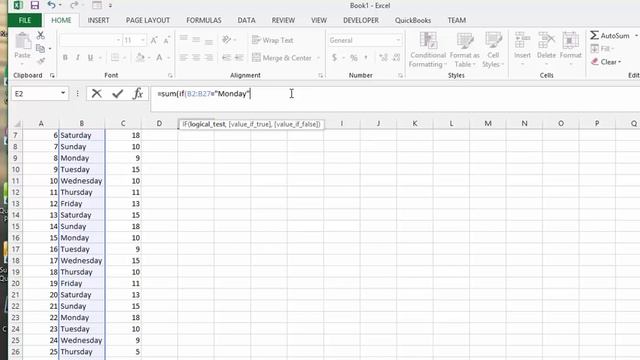Click the Redo arrow icon
The width and height of the screenshot is (640, 360).
[x=73, y=5]
